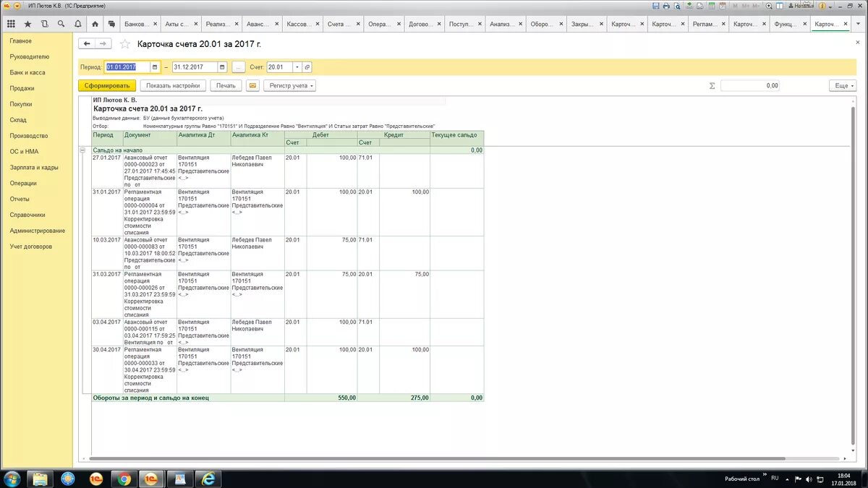This screenshot has height=488, width=868.
Task: Open Favorites star in top toolbar
Action: [x=27, y=24]
